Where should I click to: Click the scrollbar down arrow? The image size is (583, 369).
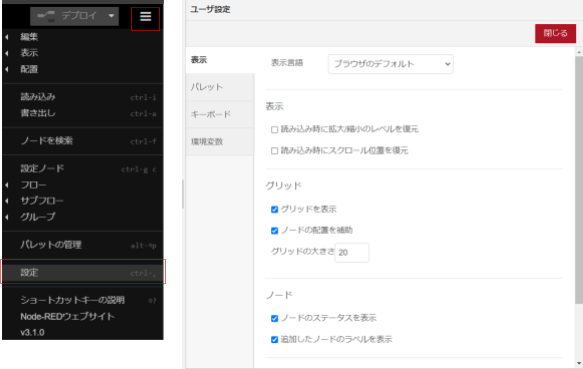pyautogui.click(x=579, y=363)
